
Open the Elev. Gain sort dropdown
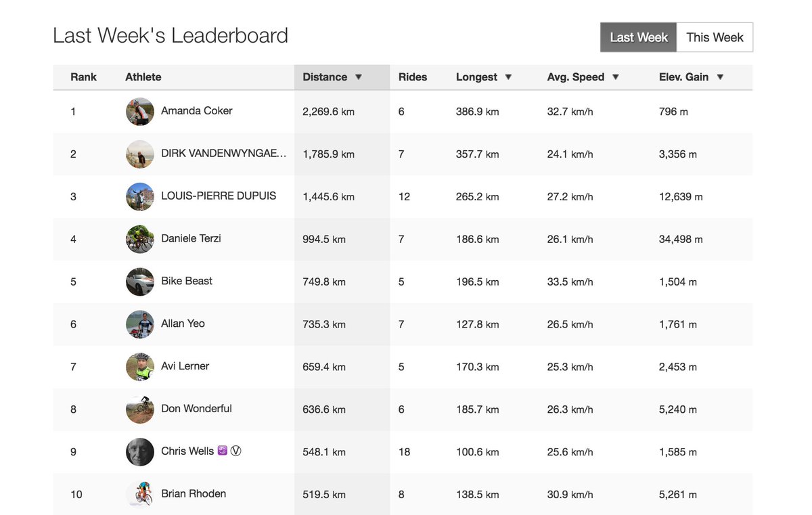(x=719, y=76)
